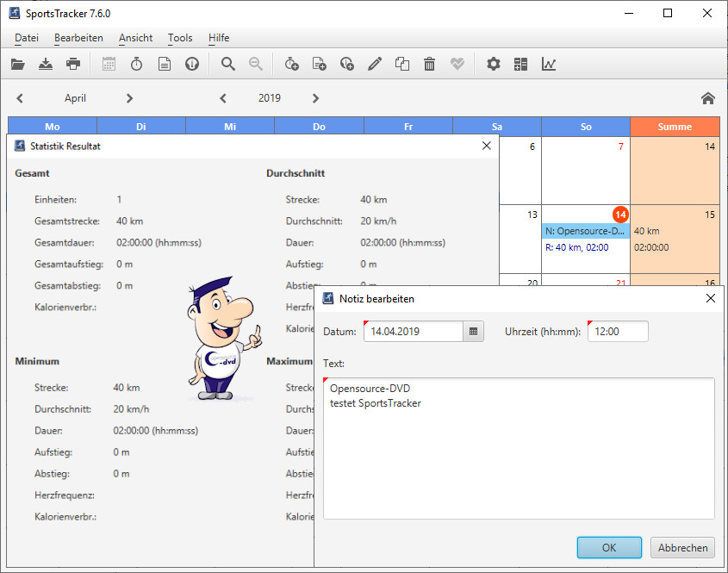
Task: Click the delete entry trash icon
Action: [x=429, y=64]
